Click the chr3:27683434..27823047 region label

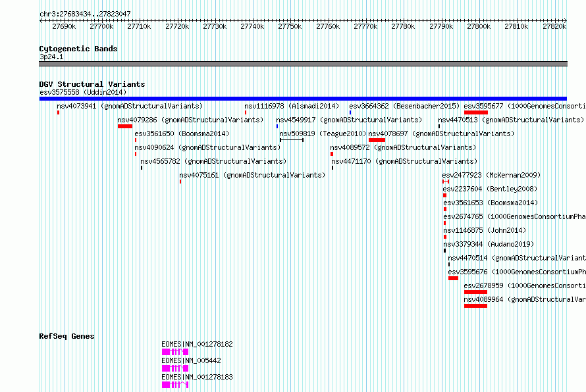(85, 14)
